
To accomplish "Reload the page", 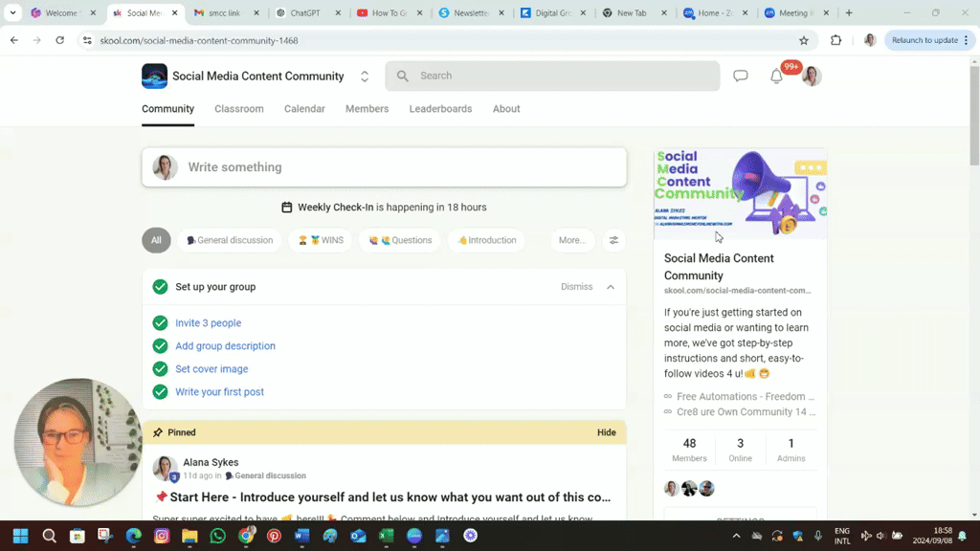I will tap(60, 40).
